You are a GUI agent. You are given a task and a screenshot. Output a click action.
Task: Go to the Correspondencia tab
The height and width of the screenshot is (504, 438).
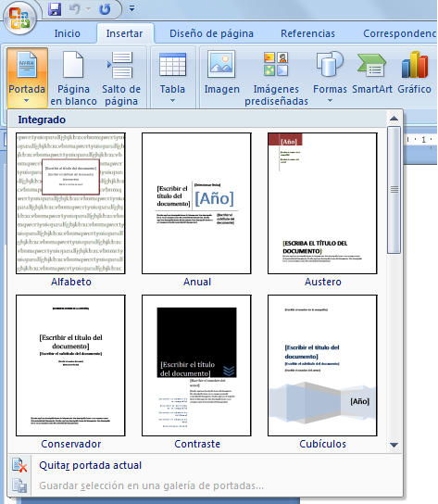(400, 33)
